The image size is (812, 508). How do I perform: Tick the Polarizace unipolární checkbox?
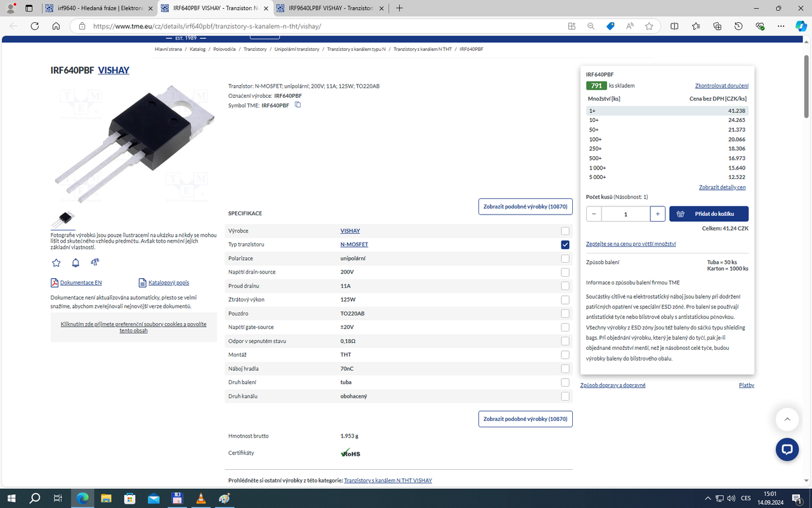[565, 258]
